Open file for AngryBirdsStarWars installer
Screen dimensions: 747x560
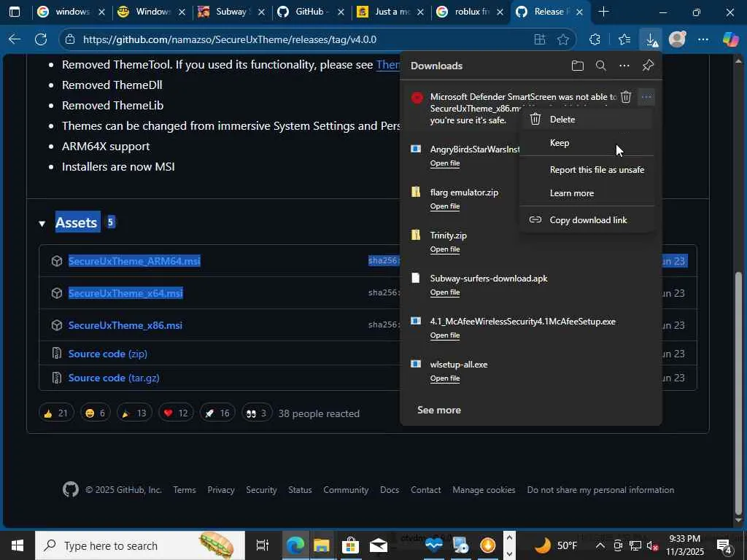coord(445,163)
